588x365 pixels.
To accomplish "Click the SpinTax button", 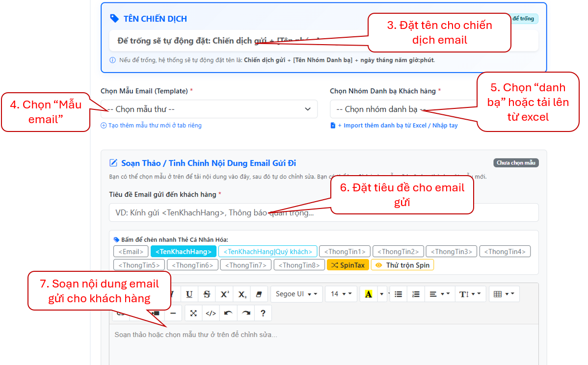I will tap(348, 265).
